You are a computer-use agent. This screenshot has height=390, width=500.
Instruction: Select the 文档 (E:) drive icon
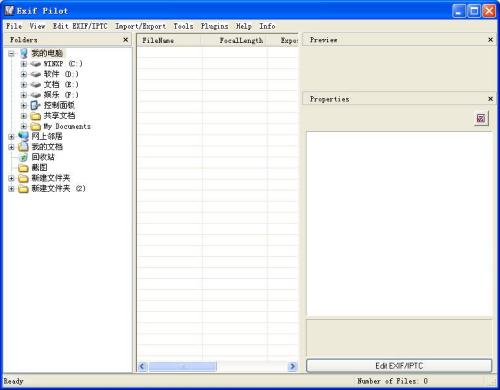point(36,85)
